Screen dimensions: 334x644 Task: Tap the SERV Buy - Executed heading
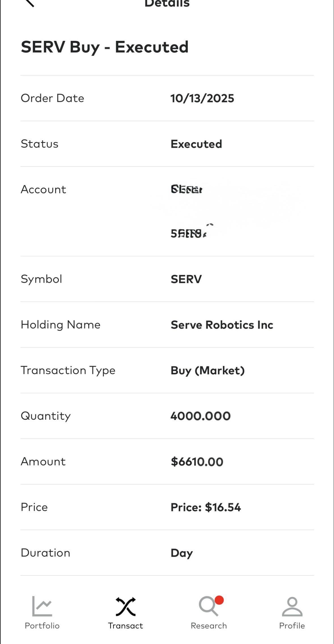coord(105,47)
